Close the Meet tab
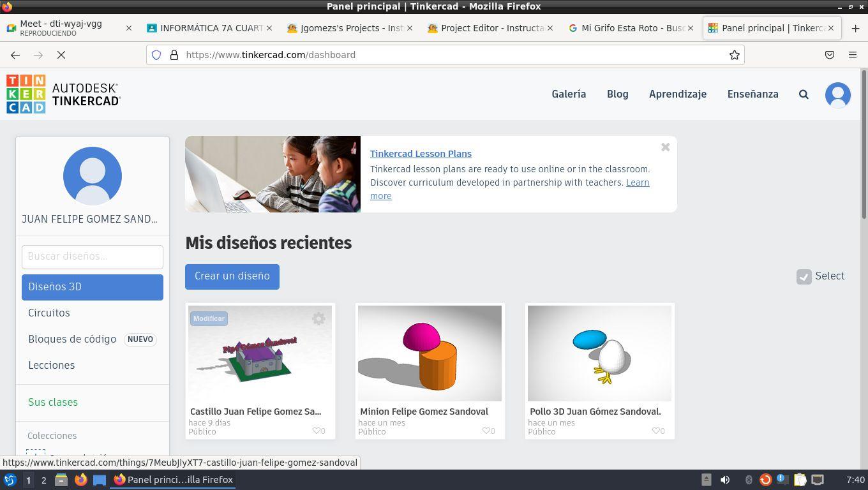Screen dimensions: 868x490 click(x=129, y=28)
